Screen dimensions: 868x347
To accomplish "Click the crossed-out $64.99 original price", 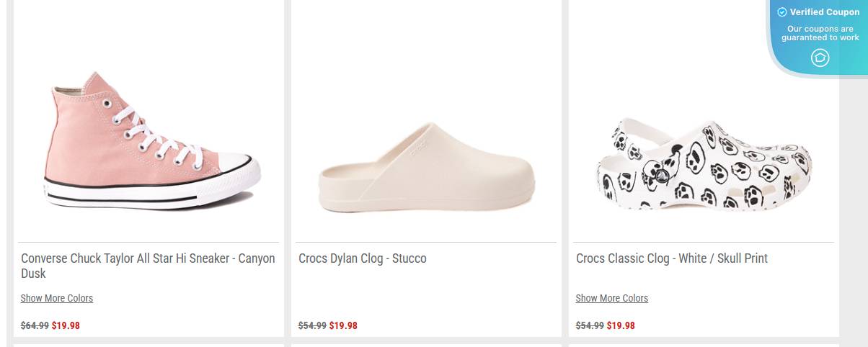I will 35,325.
